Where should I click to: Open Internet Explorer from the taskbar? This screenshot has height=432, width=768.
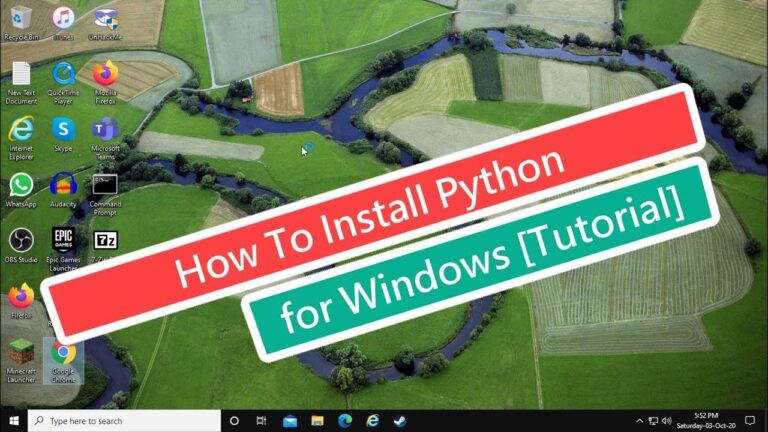pyautogui.click(x=373, y=421)
